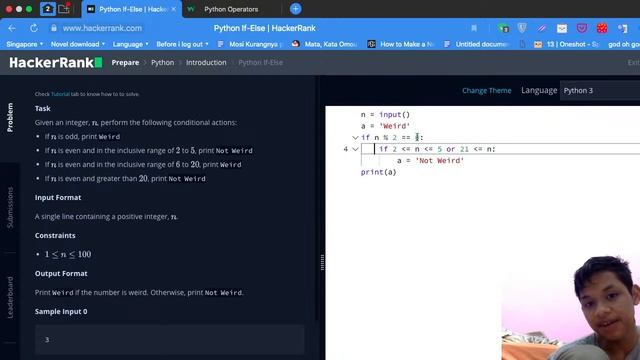
Task: Open the mail envelope extension
Action: pyautogui.click(x=562, y=28)
